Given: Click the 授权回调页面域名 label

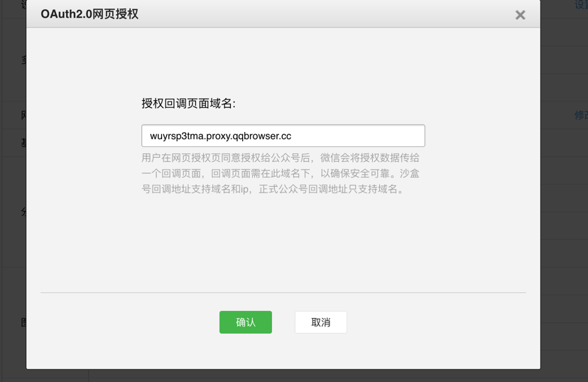Looking at the screenshot, I should click(189, 104).
